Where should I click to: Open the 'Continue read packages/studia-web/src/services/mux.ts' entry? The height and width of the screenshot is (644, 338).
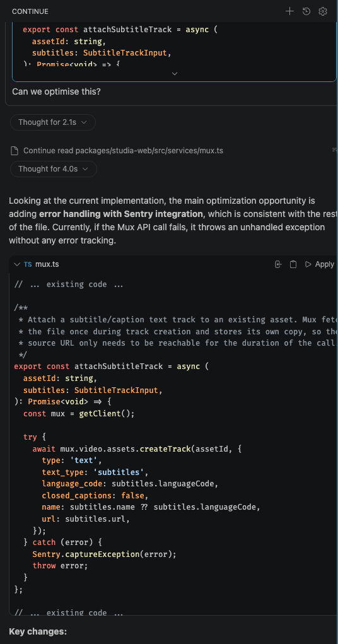point(123,151)
